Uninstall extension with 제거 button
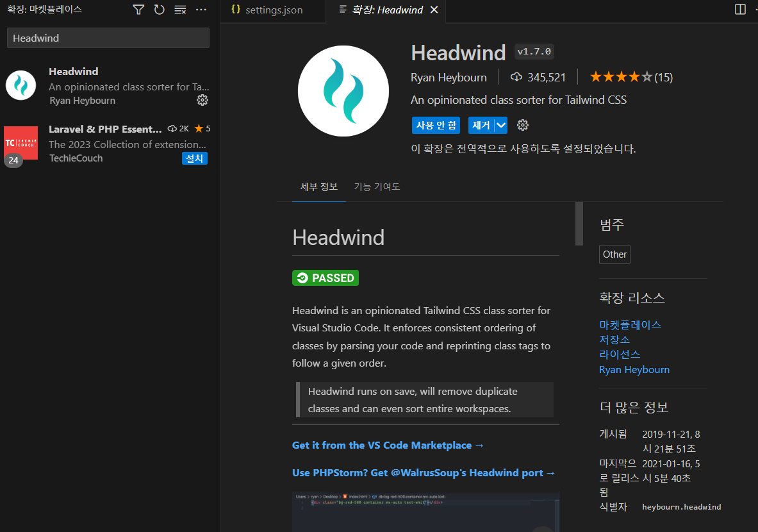 (481, 125)
